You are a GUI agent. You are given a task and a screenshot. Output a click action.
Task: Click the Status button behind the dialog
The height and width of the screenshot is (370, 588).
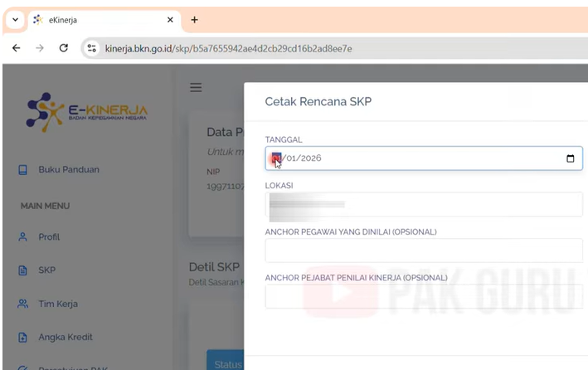click(x=226, y=360)
